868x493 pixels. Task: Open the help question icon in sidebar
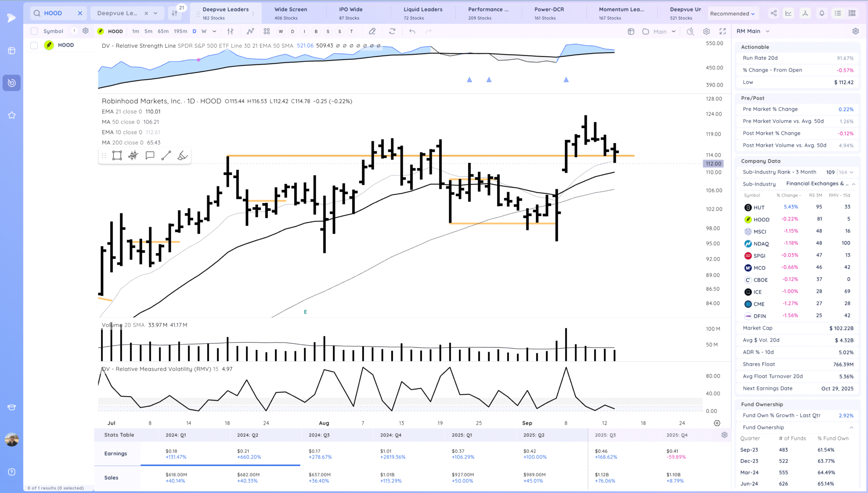(12, 472)
